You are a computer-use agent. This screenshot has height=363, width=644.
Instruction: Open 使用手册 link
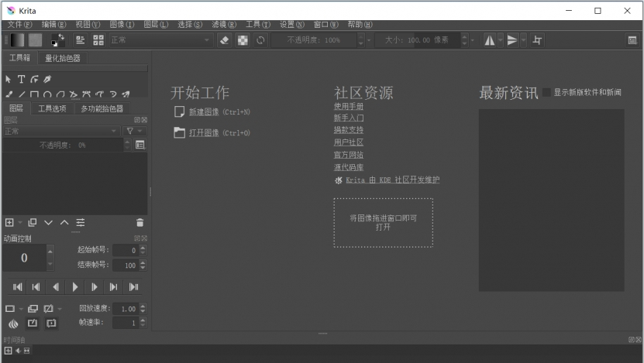click(348, 107)
